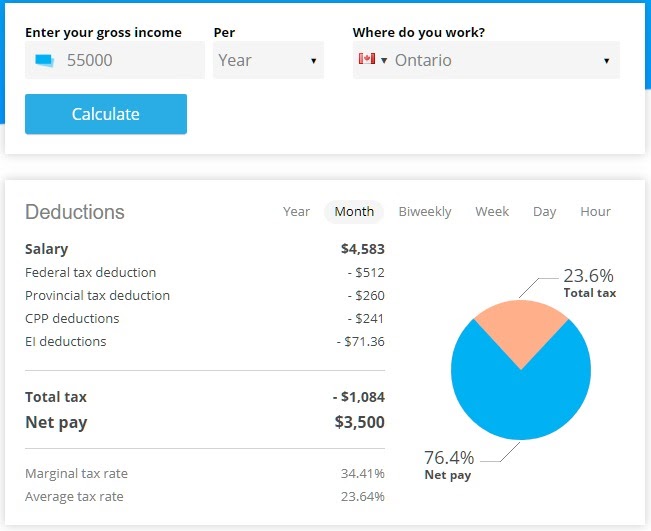
Task: Show Biweekly deductions
Action: pyautogui.click(x=424, y=211)
